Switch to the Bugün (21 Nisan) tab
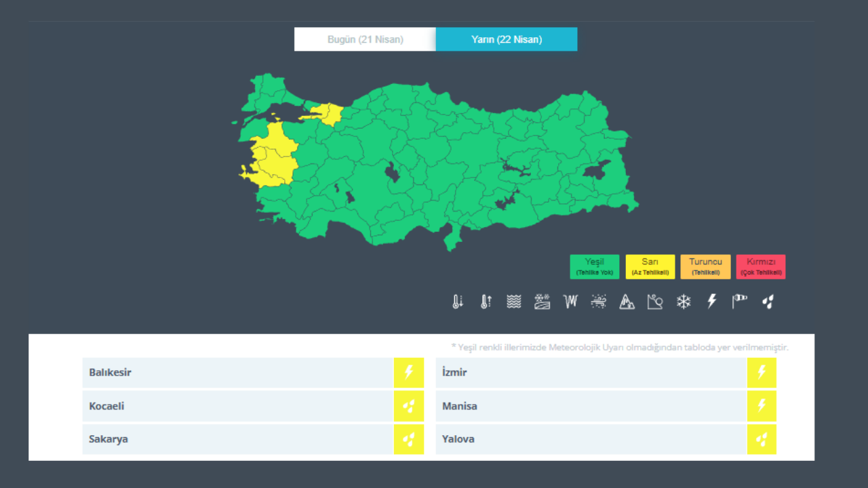 pos(365,39)
